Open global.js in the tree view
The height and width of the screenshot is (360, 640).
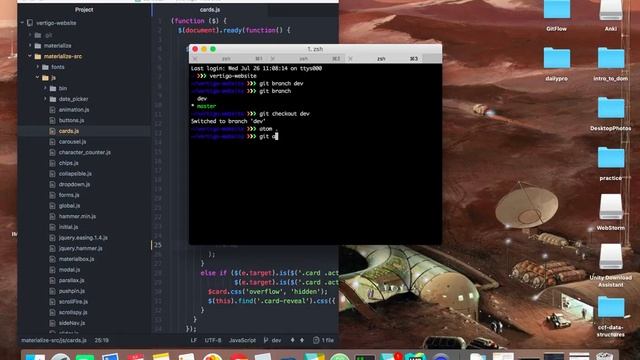click(x=69, y=206)
